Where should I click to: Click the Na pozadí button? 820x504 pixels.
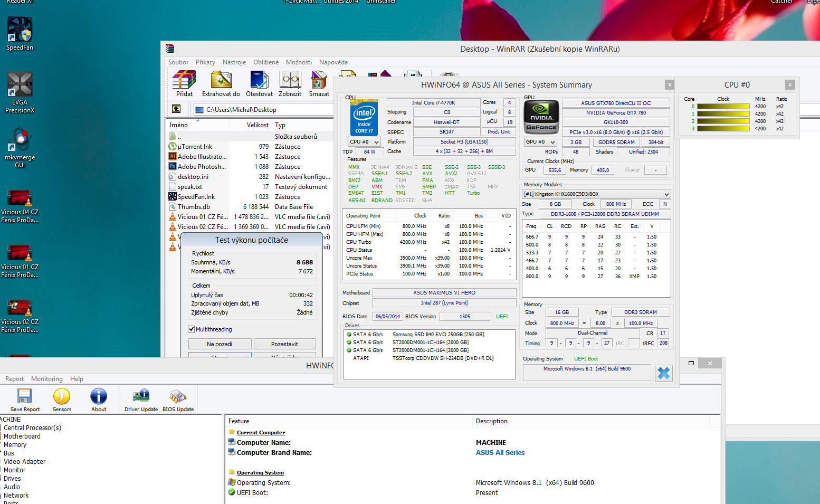click(220, 344)
